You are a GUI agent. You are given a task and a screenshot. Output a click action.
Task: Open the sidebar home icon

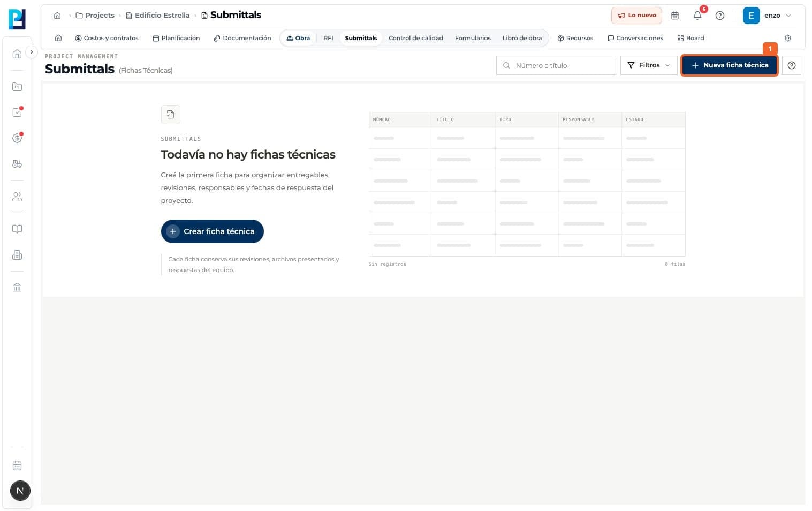pos(17,54)
